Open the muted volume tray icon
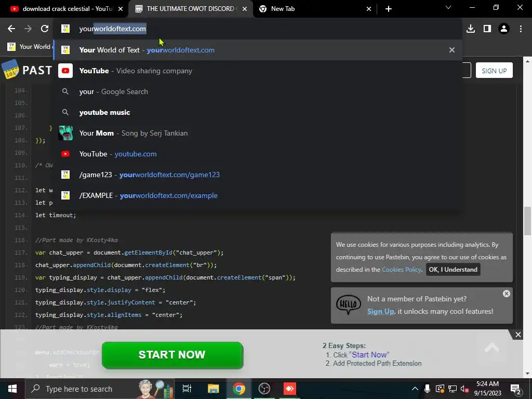The width and height of the screenshot is (532, 399). point(465,389)
